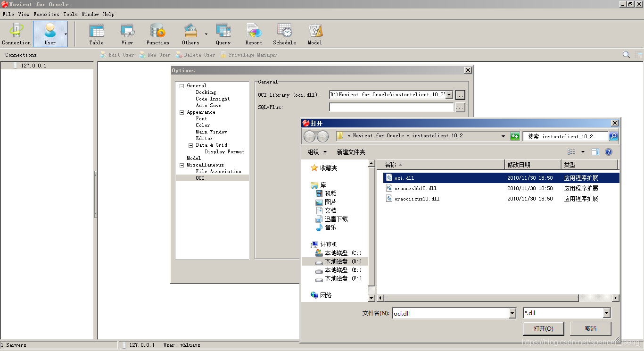The width and height of the screenshot is (644, 351).
Task: Browse for OCI library with .. button
Action: [460, 95]
